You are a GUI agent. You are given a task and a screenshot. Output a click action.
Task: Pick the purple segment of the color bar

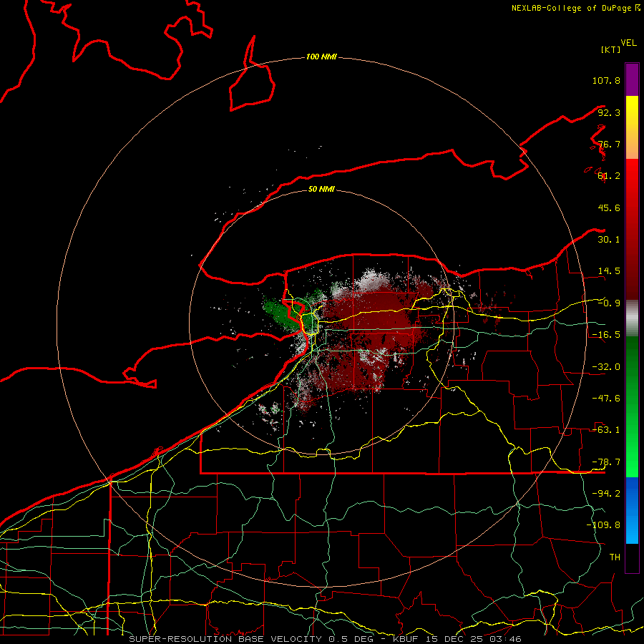(x=632, y=79)
